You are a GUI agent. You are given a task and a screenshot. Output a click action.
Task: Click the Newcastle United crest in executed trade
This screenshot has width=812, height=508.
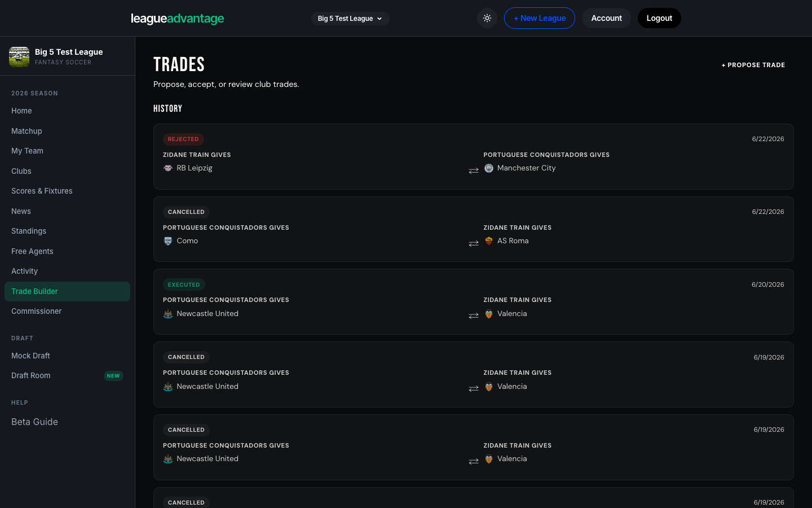point(168,314)
